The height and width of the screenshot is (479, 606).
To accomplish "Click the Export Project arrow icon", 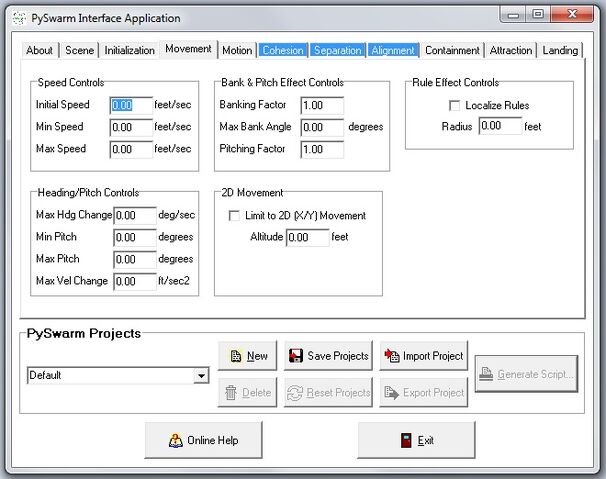I will [392, 392].
